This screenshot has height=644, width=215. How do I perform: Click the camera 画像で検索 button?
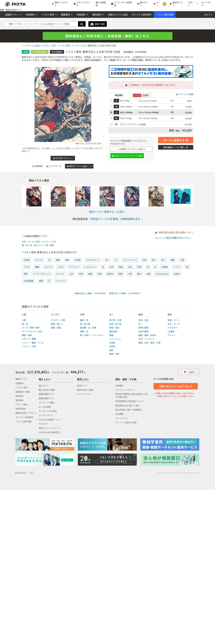98,24
